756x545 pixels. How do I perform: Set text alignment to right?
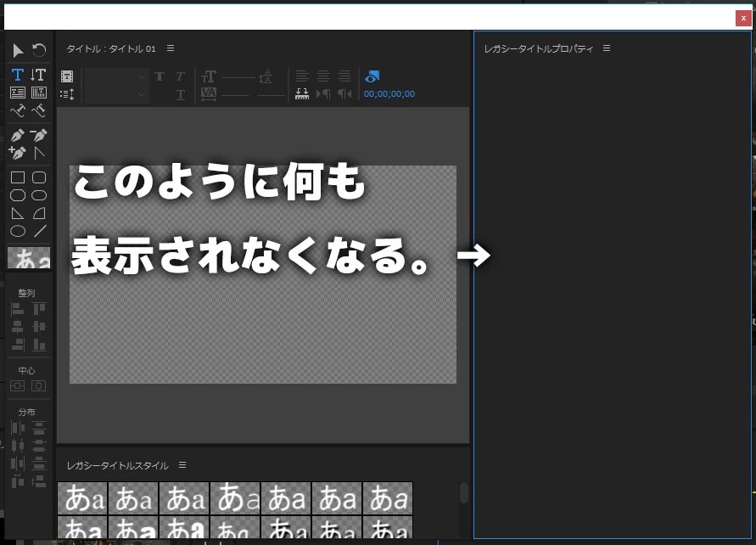click(344, 76)
